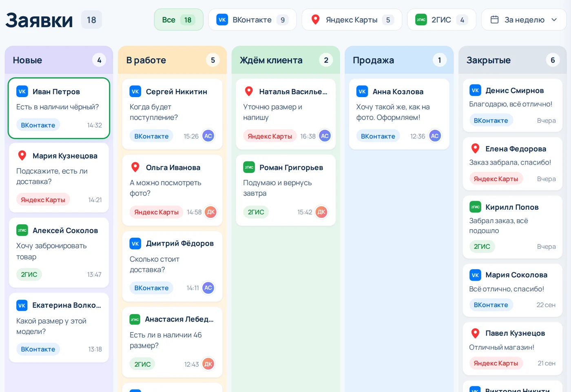
Task: Click the В работе column header
Action: click(173, 60)
